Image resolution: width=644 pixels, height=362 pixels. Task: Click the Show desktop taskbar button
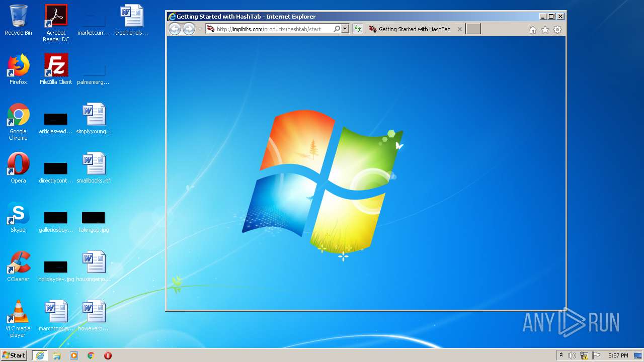point(638,355)
